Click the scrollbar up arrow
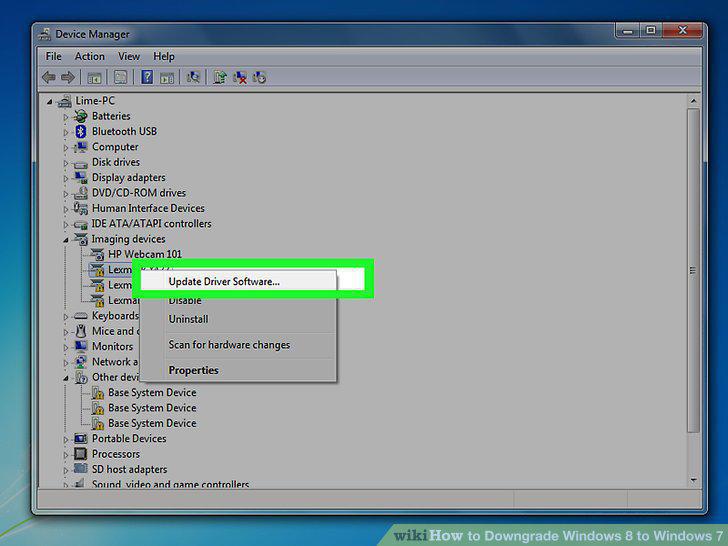The width and height of the screenshot is (728, 546). 693,101
